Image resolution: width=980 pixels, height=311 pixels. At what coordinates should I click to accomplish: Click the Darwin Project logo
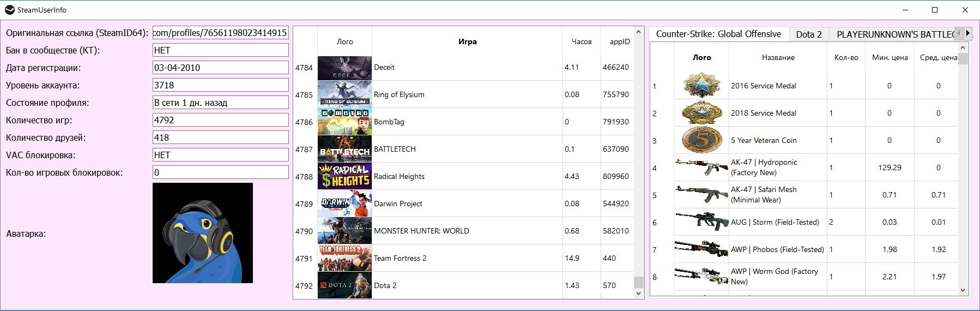point(344,204)
